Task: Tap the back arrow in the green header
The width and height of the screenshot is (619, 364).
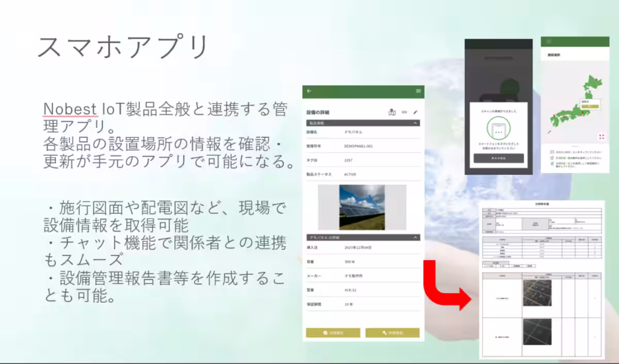Action: (x=309, y=91)
